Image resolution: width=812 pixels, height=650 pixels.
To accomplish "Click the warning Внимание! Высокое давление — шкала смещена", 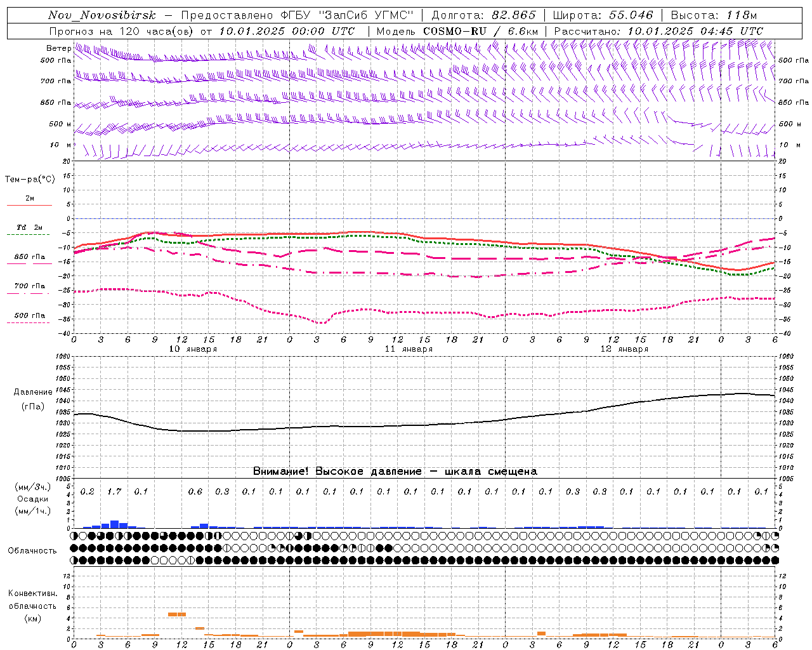I will (395, 472).
